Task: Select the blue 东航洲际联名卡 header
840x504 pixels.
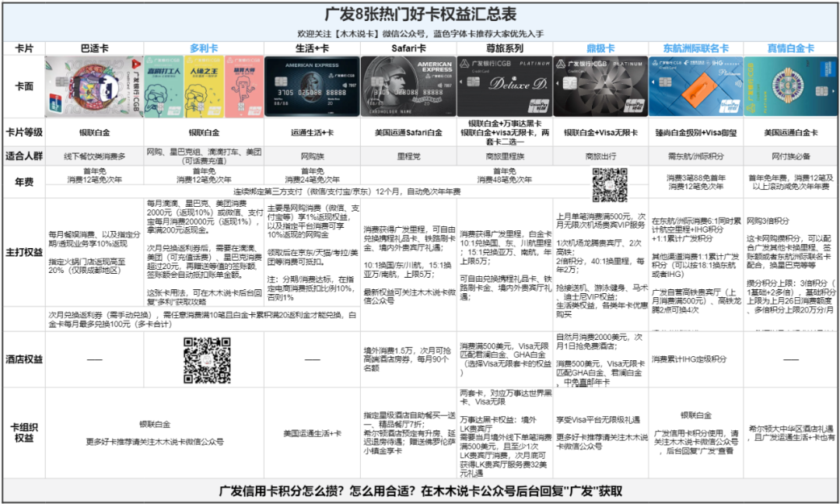Action: 696,48
